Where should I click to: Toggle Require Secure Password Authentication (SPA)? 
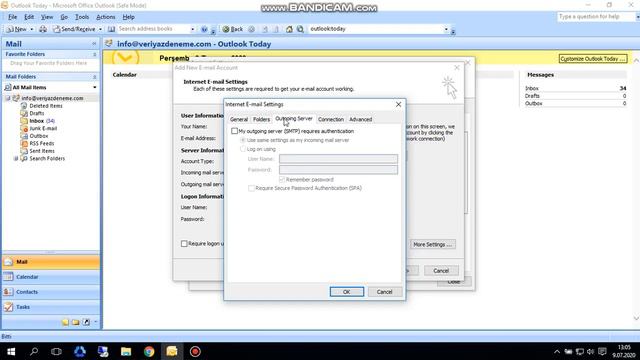point(251,188)
